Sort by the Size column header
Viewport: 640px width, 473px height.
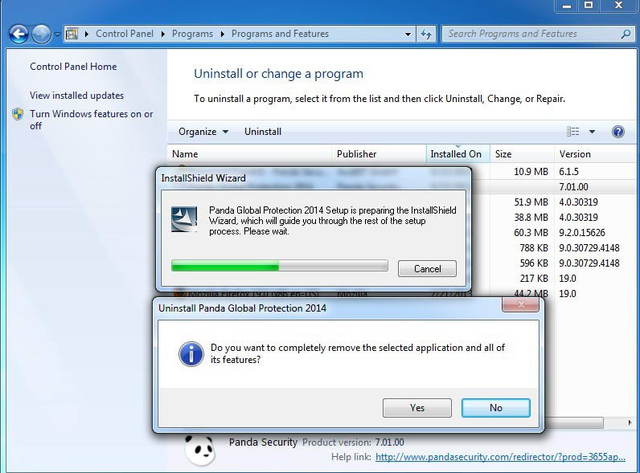point(522,154)
